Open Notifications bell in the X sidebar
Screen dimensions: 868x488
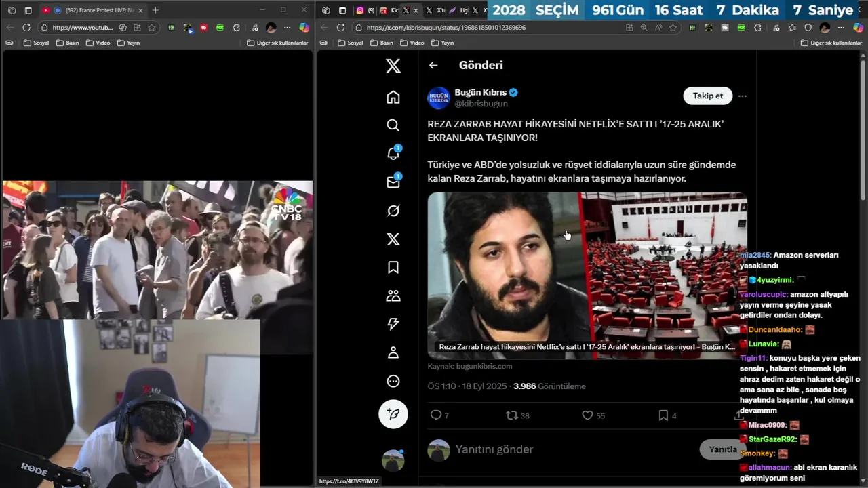tap(393, 153)
